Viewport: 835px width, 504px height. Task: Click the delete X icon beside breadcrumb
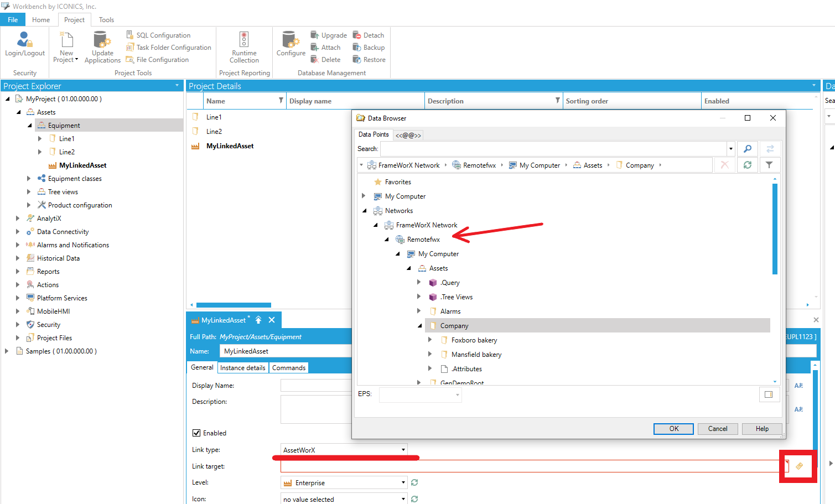pyautogui.click(x=725, y=165)
